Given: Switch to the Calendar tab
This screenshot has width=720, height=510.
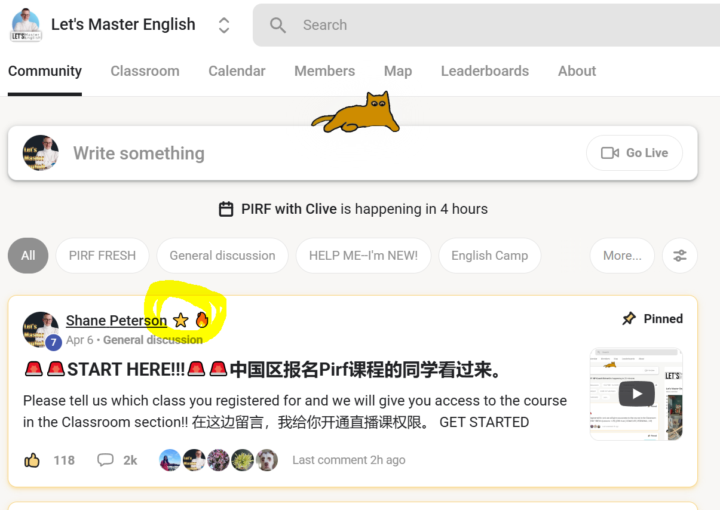Looking at the screenshot, I should coord(236,71).
